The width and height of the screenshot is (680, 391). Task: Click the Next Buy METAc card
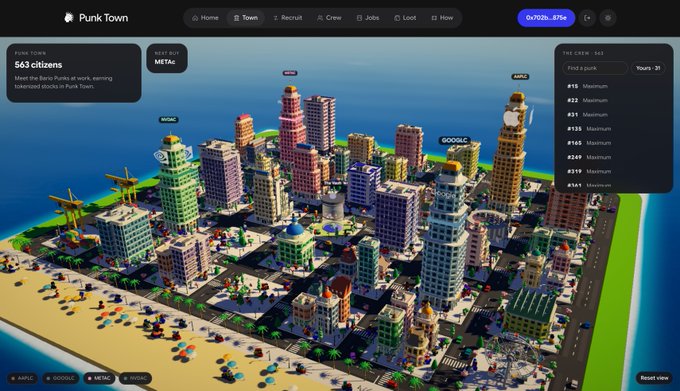coord(167,58)
